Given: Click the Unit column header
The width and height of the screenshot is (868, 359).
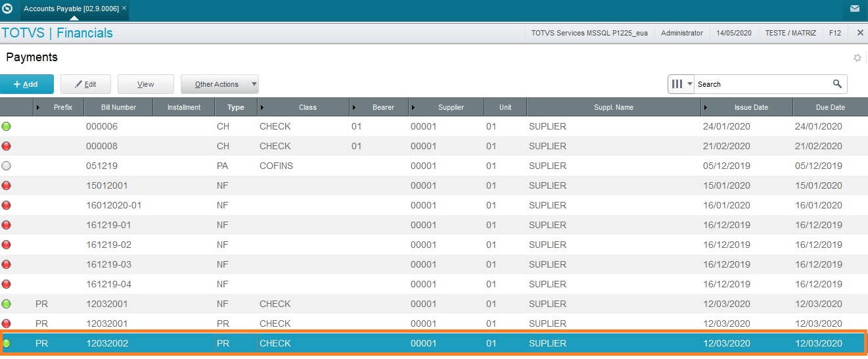Looking at the screenshot, I should (x=505, y=107).
